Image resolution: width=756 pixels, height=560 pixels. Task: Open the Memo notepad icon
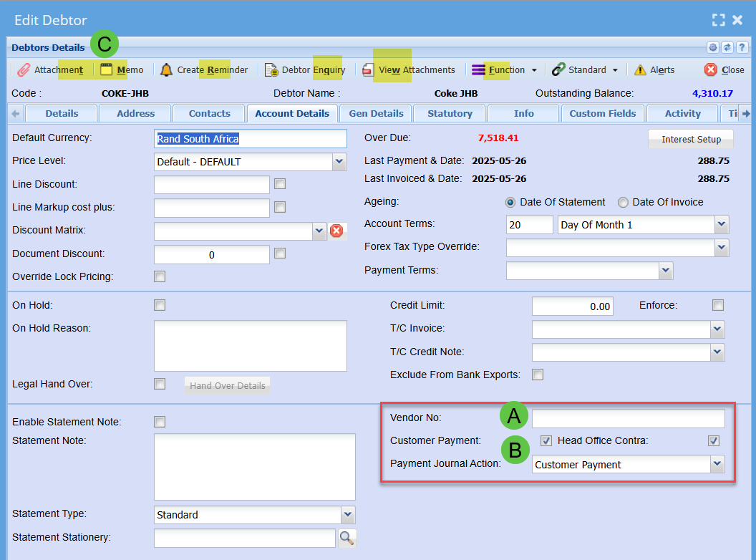(107, 70)
